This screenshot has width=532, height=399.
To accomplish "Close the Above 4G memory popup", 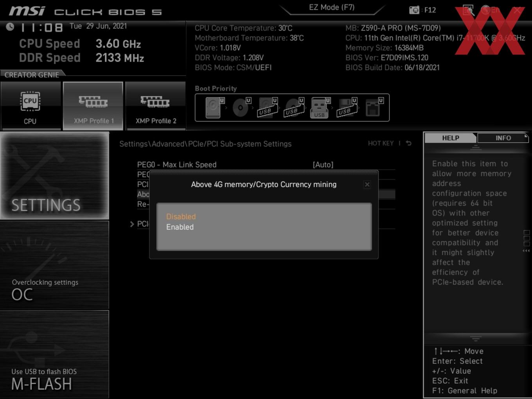I will click(x=367, y=184).
